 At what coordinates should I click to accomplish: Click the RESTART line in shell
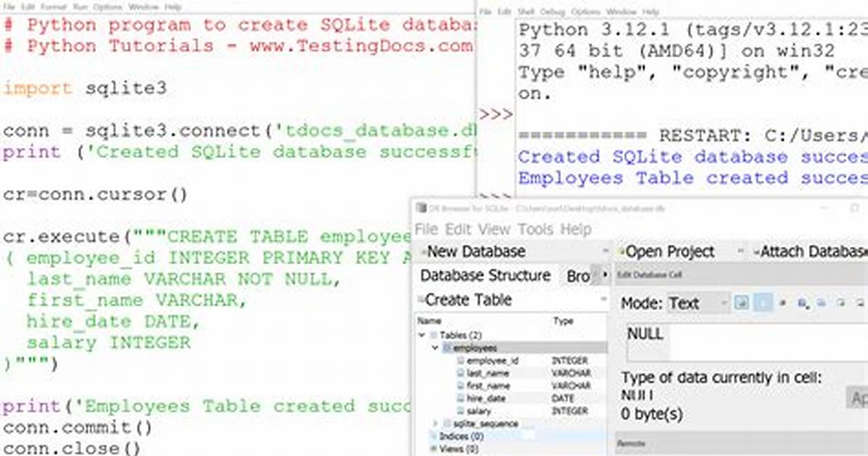pos(692,136)
